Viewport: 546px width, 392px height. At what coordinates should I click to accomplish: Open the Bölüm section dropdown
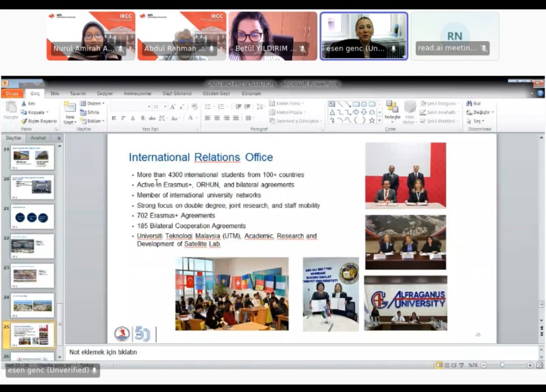click(x=92, y=121)
